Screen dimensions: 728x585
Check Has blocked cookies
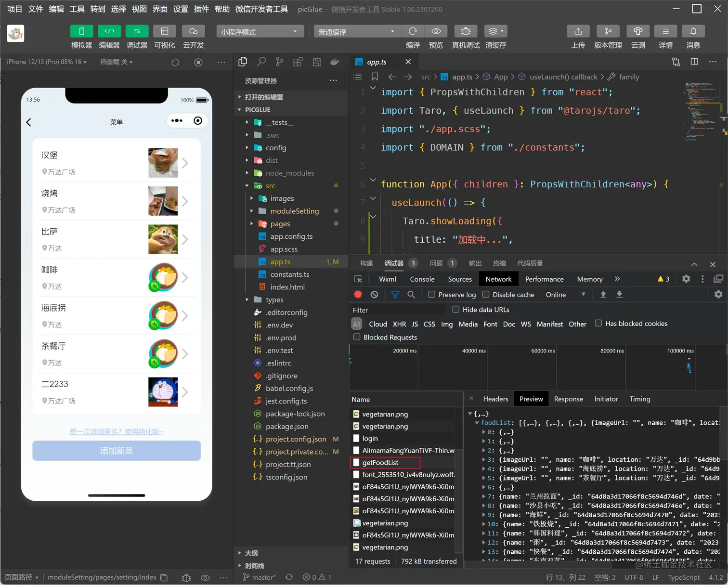(598, 324)
